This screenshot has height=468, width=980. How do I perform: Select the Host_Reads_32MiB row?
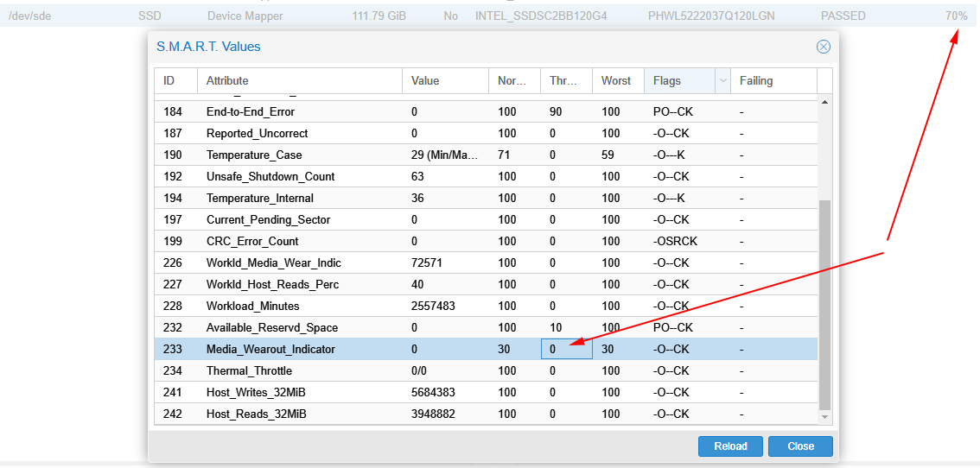pyautogui.click(x=487, y=414)
